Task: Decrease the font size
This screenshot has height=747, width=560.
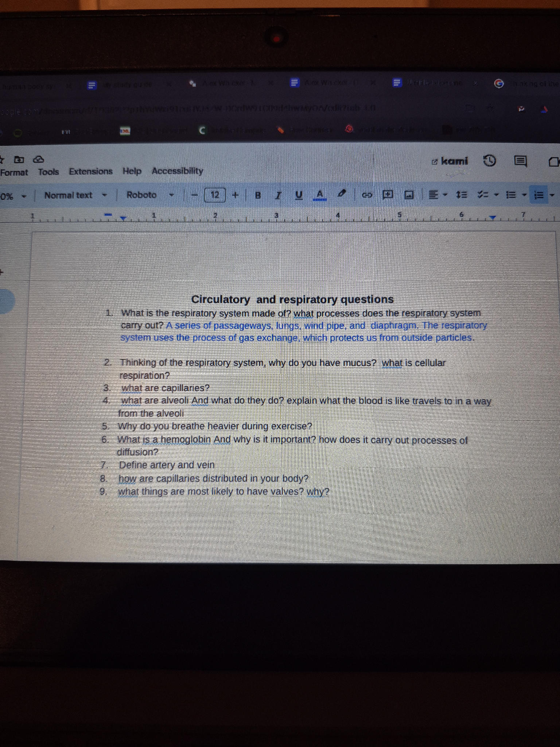Action: 195,195
